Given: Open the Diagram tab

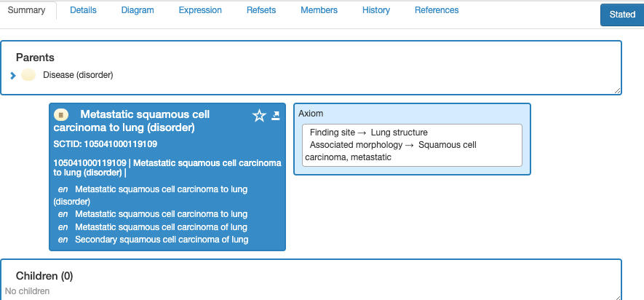Looking at the screenshot, I should 138,10.
